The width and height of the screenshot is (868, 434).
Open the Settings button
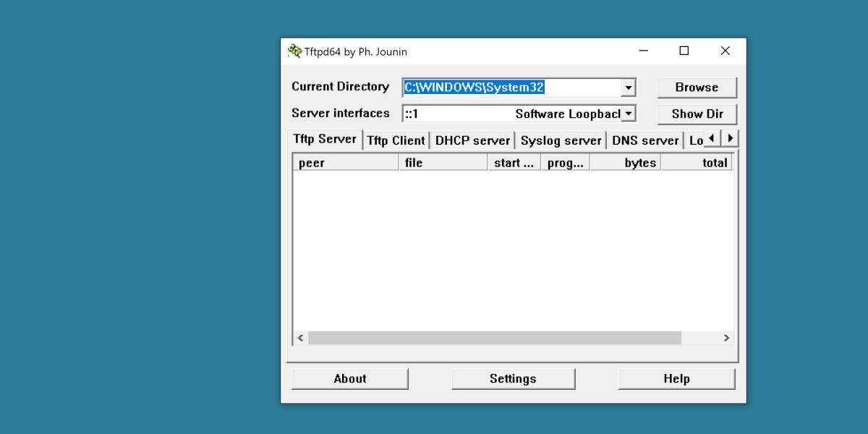(513, 379)
